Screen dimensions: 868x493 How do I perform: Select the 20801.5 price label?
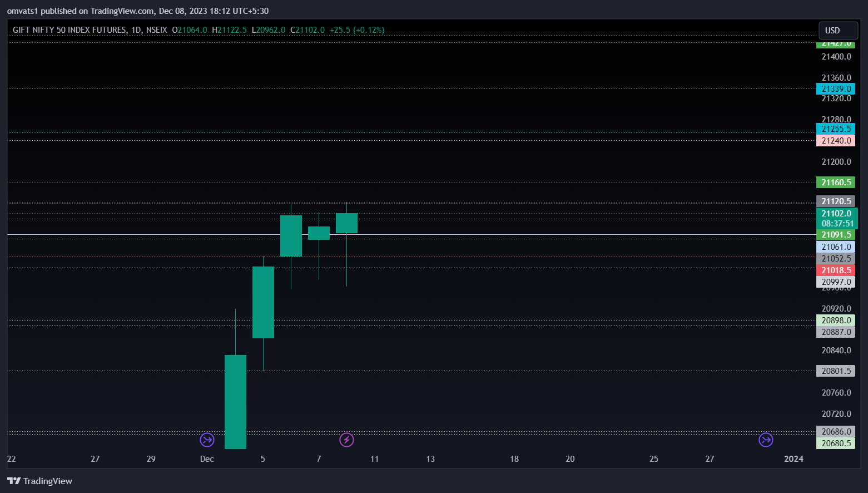point(836,371)
